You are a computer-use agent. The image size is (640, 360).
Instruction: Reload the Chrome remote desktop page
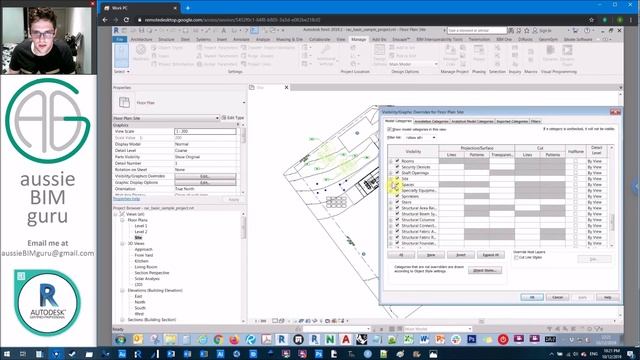[127, 20]
